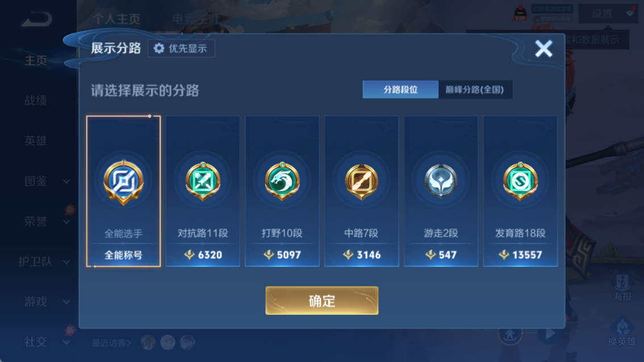
Task: Switch to 分路段位 toggle option
Action: click(x=400, y=90)
